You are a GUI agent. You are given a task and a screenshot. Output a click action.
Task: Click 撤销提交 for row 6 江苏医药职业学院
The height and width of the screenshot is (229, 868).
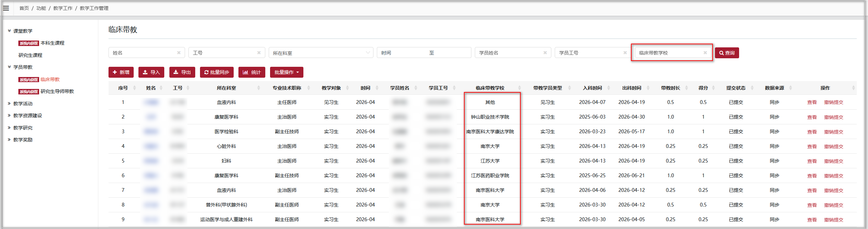coord(834,176)
